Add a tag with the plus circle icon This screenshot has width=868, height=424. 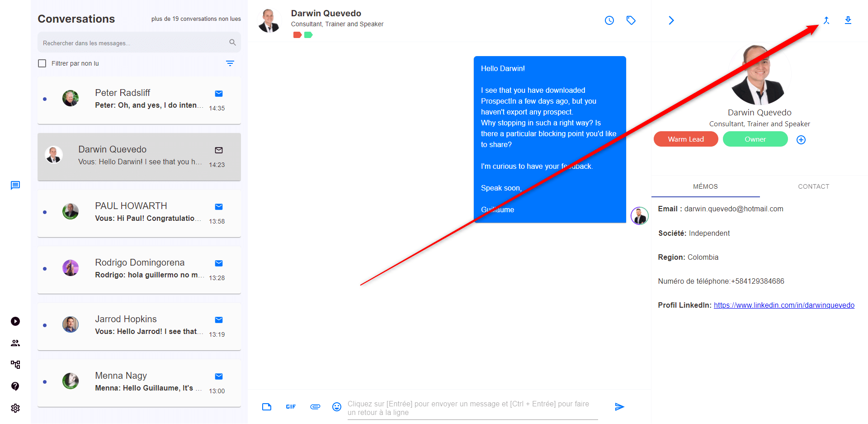click(x=801, y=140)
